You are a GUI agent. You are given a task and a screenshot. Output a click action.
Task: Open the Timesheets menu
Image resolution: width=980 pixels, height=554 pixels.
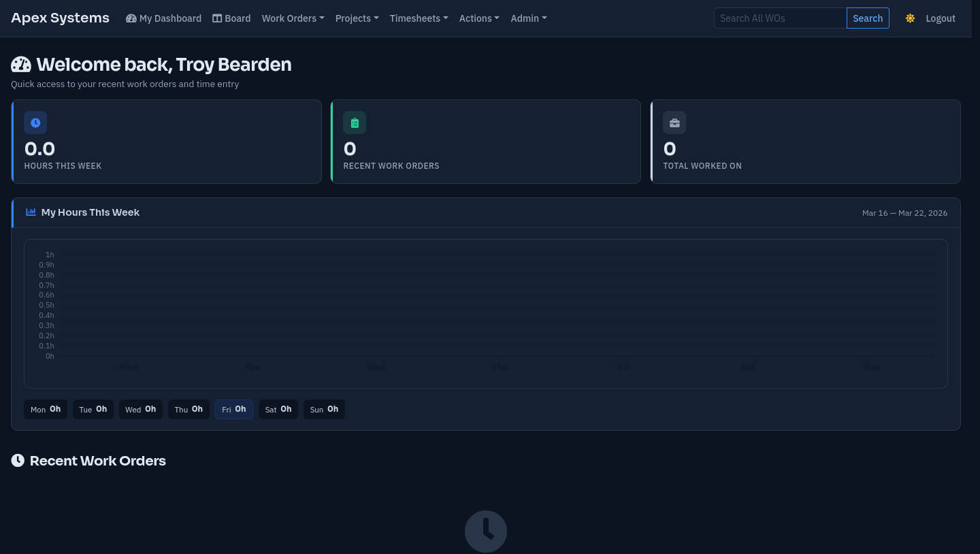[x=419, y=18]
